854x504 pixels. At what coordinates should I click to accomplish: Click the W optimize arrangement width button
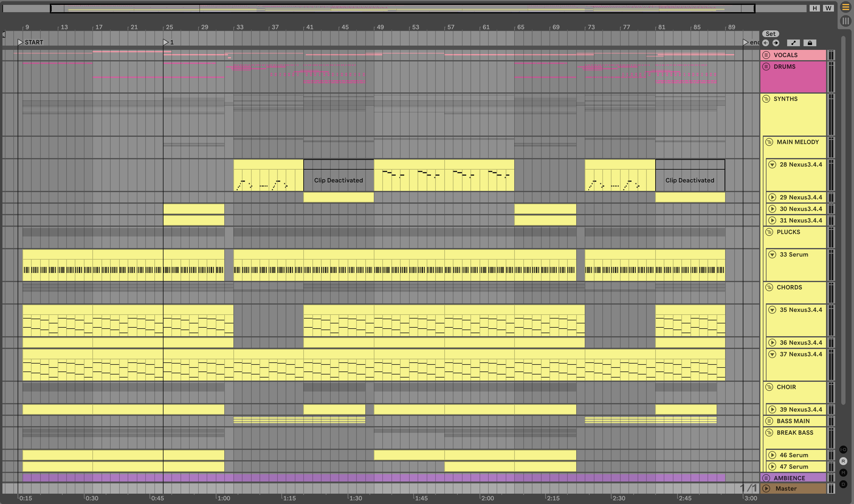click(828, 8)
